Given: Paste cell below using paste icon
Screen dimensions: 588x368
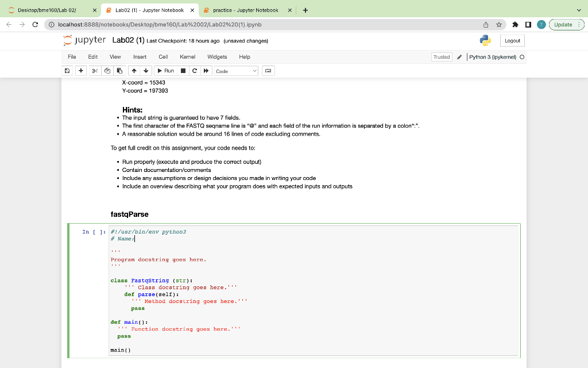Looking at the screenshot, I should pyautogui.click(x=120, y=71).
